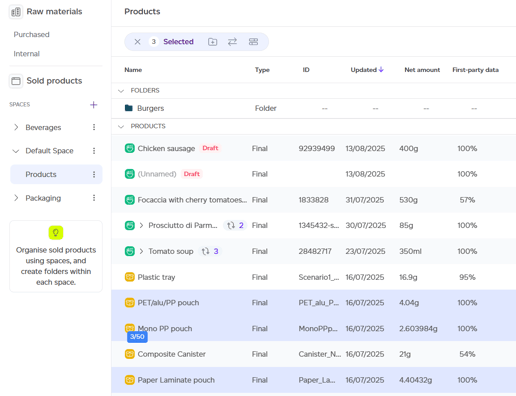Select the Plastic tray row name
516x396 pixels.
(156, 277)
